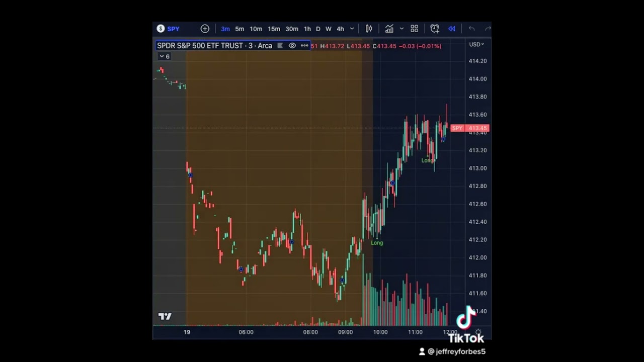Click the compare or add symbol plus icon
This screenshot has height=362, width=644.
click(x=205, y=29)
